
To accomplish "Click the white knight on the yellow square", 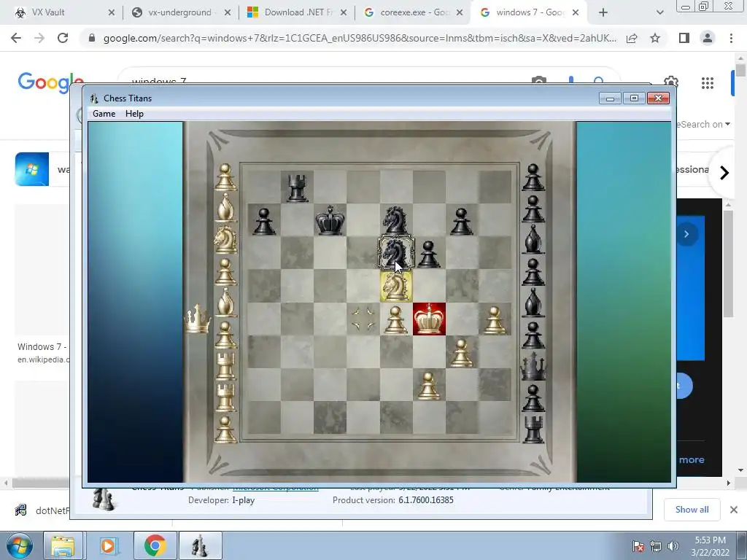I will tap(396, 286).
